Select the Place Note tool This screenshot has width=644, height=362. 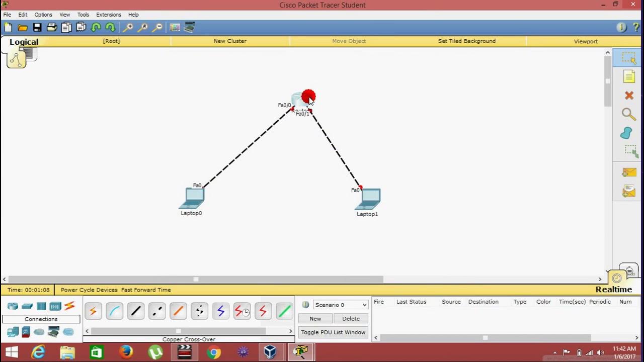pyautogui.click(x=629, y=76)
